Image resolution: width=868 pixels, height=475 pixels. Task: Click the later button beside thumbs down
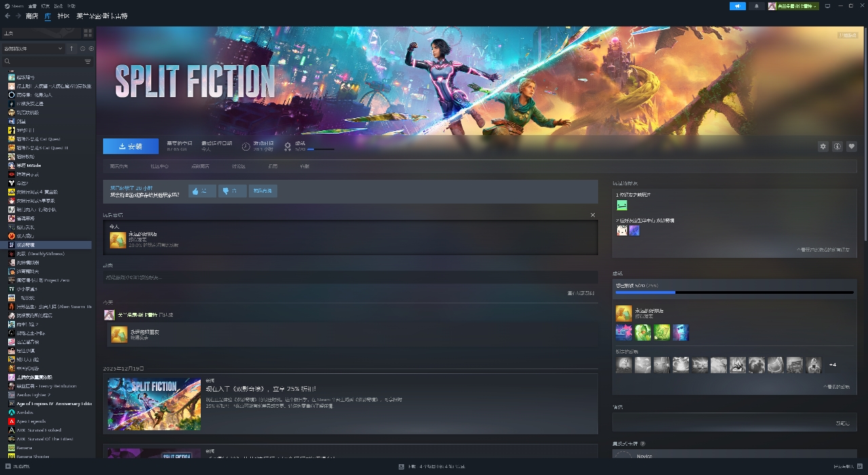(x=263, y=191)
